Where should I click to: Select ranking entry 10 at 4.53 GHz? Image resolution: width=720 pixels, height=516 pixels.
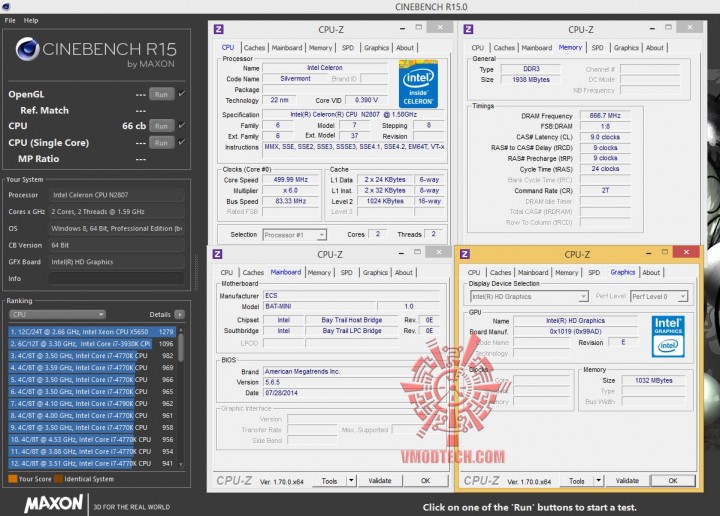click(92, 439)
